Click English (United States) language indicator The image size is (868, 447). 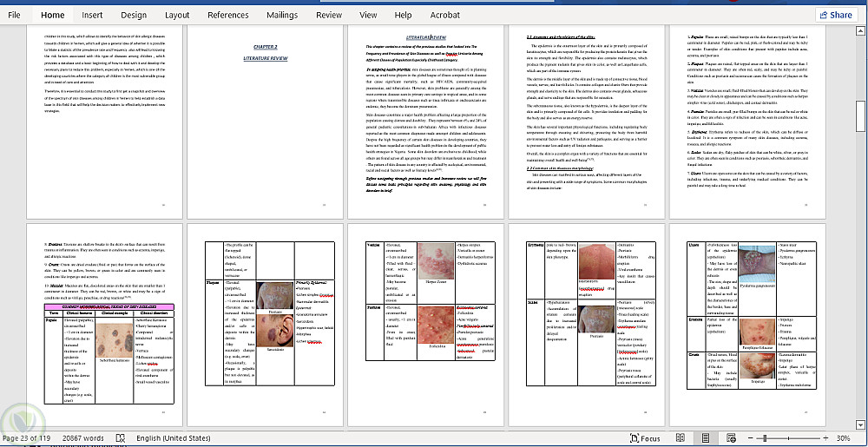174,438
